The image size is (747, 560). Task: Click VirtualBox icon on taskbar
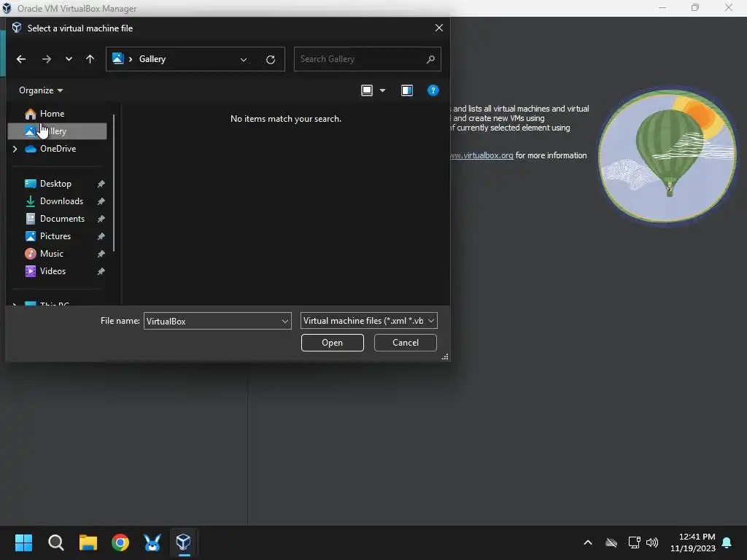pos(183,542)
